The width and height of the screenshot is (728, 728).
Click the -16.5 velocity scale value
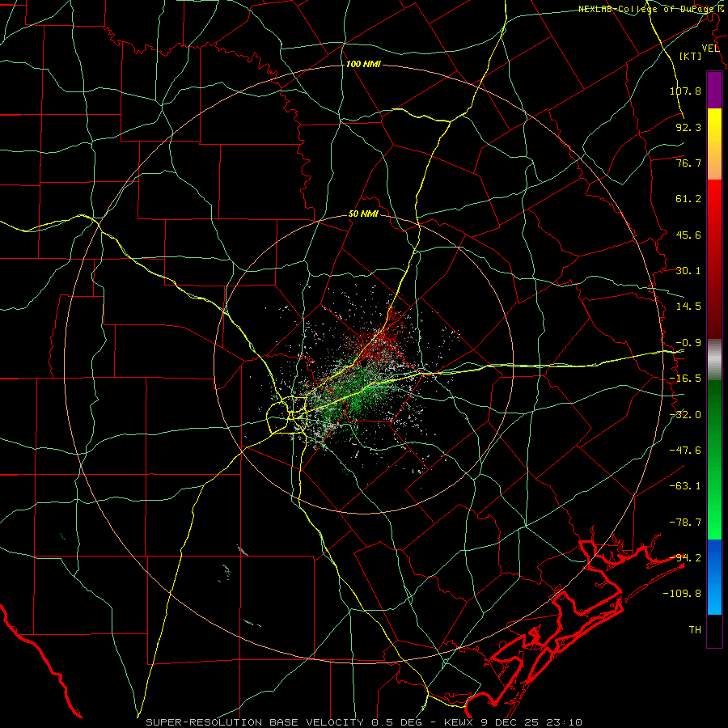click(685, 379)
